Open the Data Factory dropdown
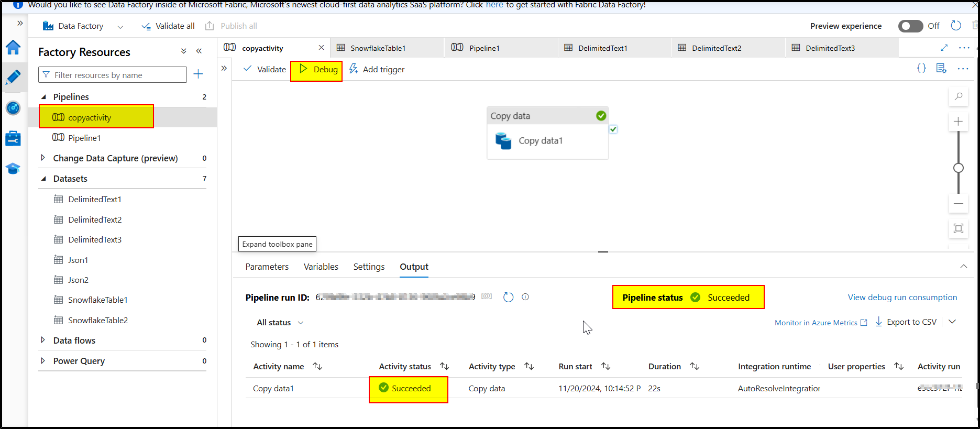This screenshot has width=980, height=429. pos(120,27)
